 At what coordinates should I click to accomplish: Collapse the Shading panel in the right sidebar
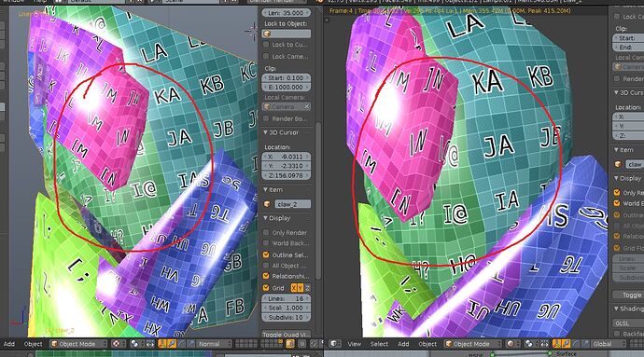click(617, 309)
